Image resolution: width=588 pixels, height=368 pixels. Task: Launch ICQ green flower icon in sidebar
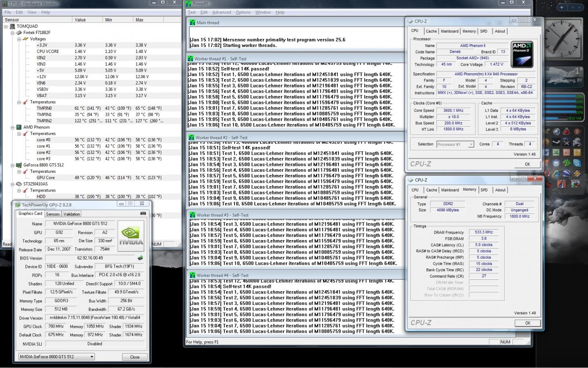[567, 163]
